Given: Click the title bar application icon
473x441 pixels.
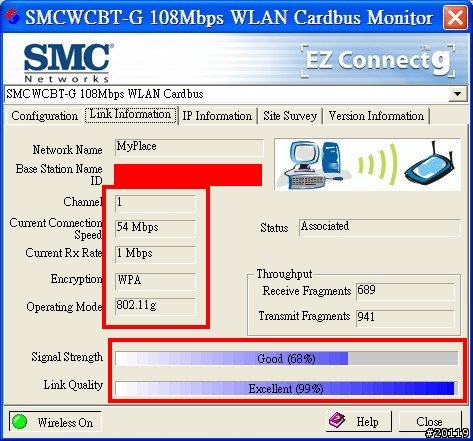Looking at the screenshot, I should point(13,17).
